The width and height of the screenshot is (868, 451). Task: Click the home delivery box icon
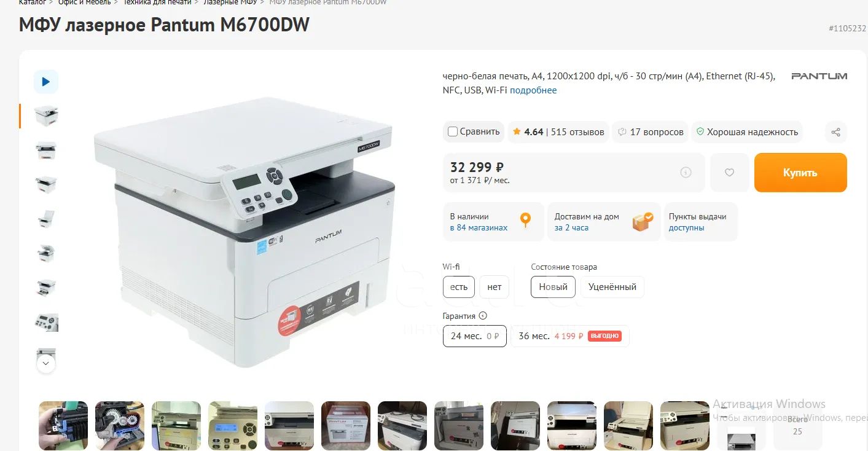tap(643, 222)
